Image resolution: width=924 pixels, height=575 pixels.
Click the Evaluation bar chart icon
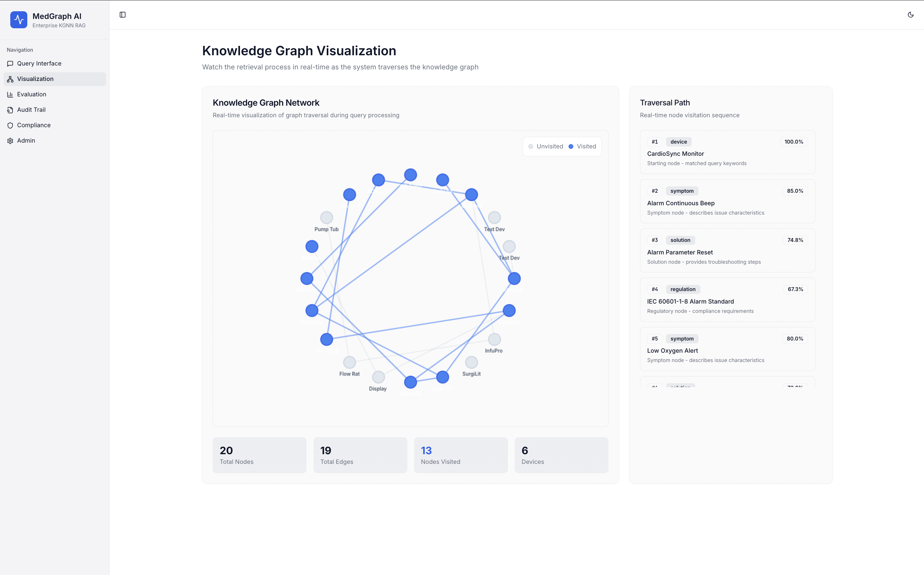click(10, 95)
